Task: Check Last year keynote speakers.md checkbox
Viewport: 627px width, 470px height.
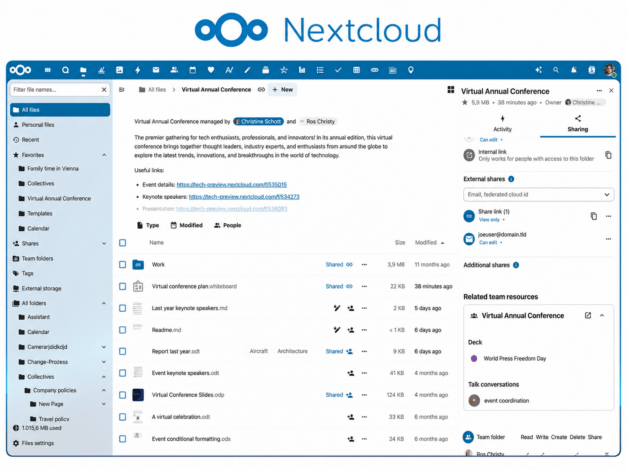Action: (x=123, y=308)
